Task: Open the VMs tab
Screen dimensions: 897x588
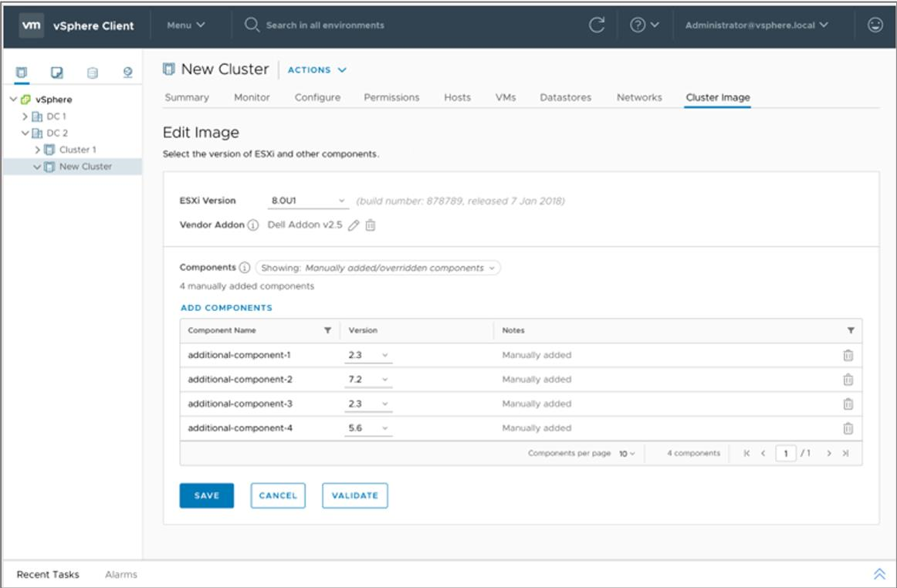Action: pyautogui.click(x=506, y=98)
